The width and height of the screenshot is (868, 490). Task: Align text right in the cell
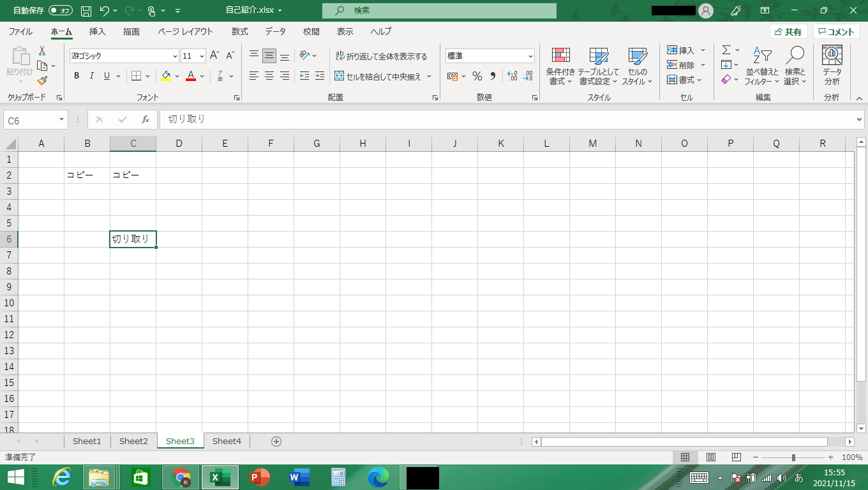tap(285, 76)
